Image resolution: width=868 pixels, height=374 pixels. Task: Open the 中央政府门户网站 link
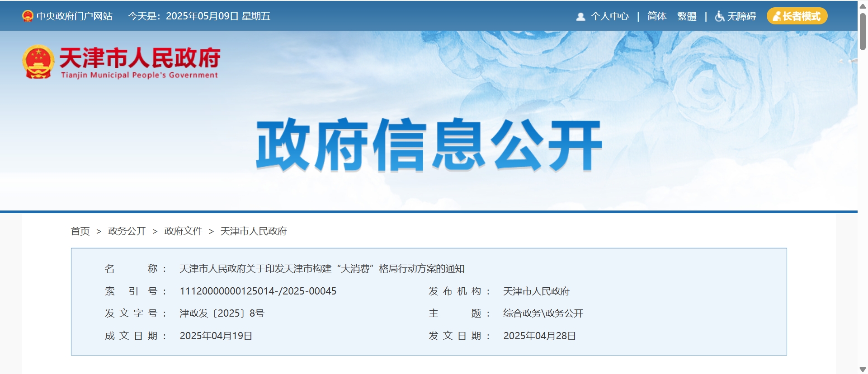(x=74, y=16)
